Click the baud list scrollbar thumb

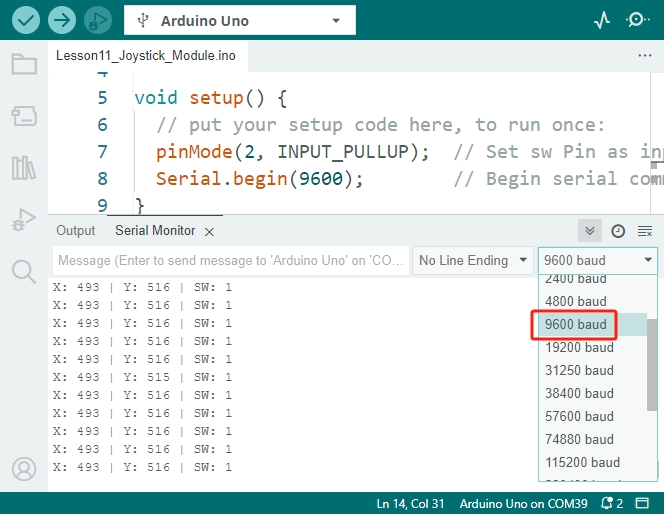[x=652, y=365]
